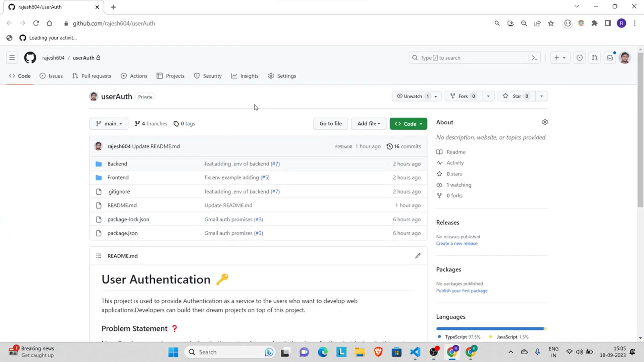Expand the Add file dropdown
The width and height of the screenshot is (644, 362).
[369, 124]
